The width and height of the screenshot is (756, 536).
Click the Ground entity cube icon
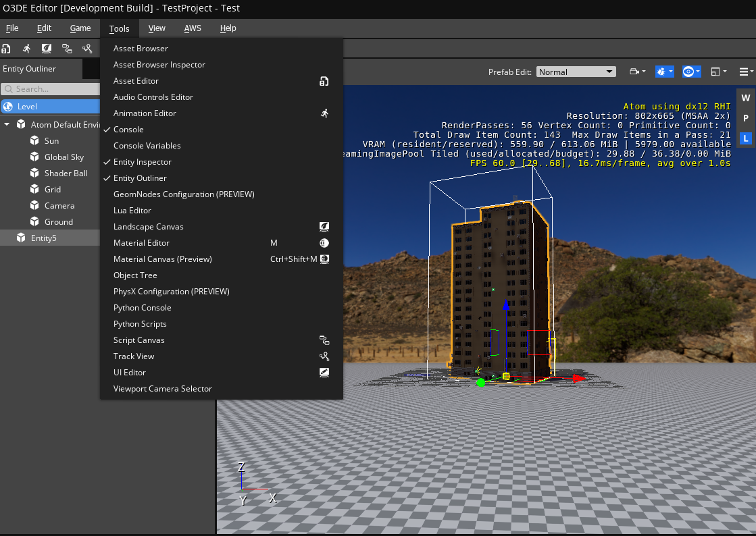click(34, 221)
